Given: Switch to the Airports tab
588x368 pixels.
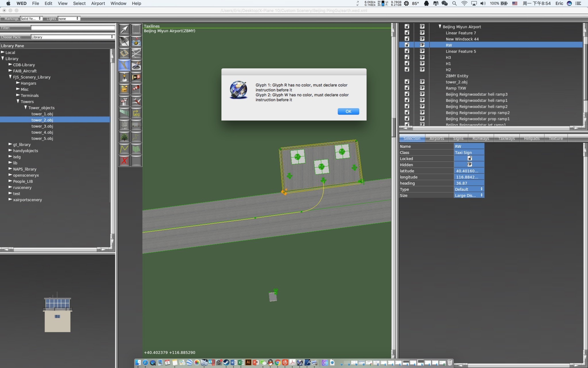Looking at the screenshot, I should (x=437, y=139).
